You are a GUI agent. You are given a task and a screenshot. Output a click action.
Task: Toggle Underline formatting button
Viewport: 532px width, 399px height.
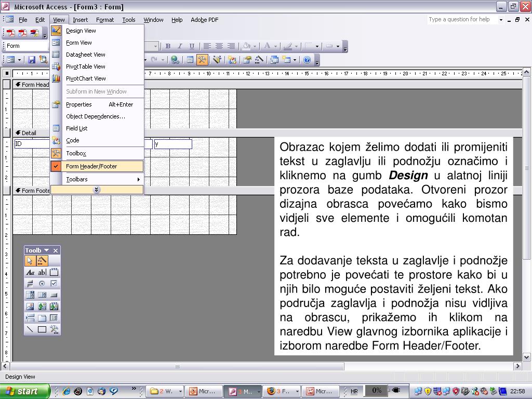pos(192,46)
